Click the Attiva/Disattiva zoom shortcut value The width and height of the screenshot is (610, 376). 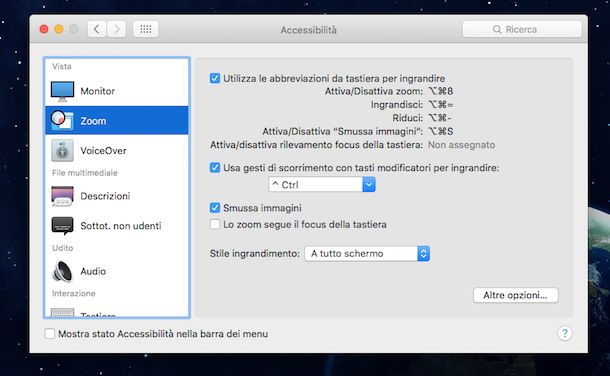click(441, 91)
